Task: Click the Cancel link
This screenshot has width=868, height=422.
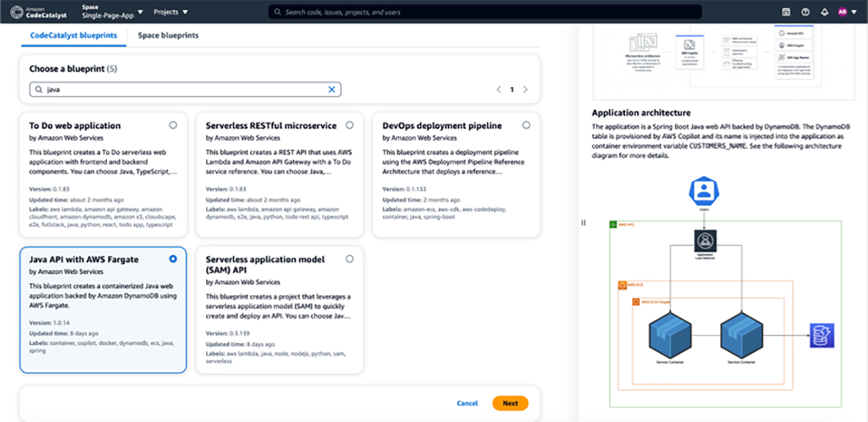Action: [x=467, y=403]
